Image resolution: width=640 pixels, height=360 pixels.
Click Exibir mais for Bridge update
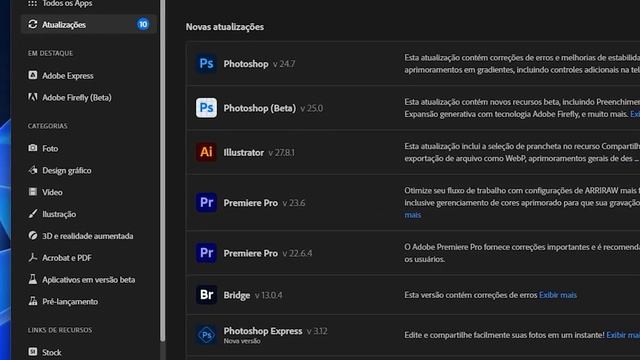[558, 295]
